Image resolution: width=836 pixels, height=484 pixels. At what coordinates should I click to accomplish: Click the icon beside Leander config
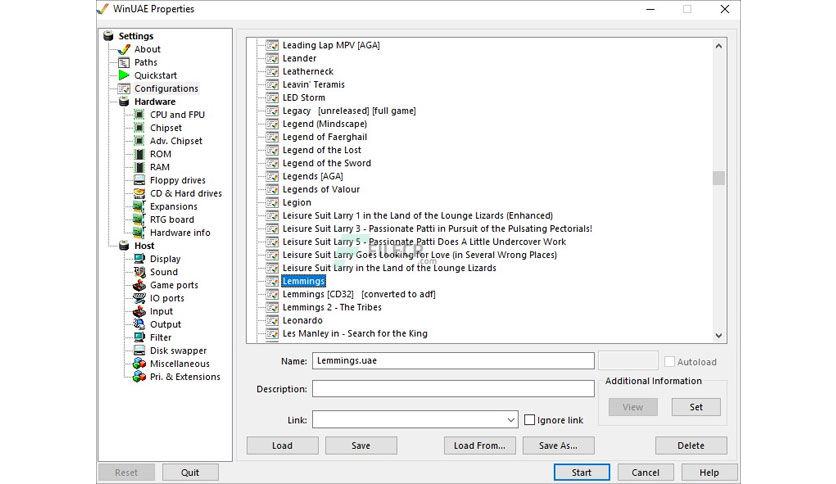[272, 58]
